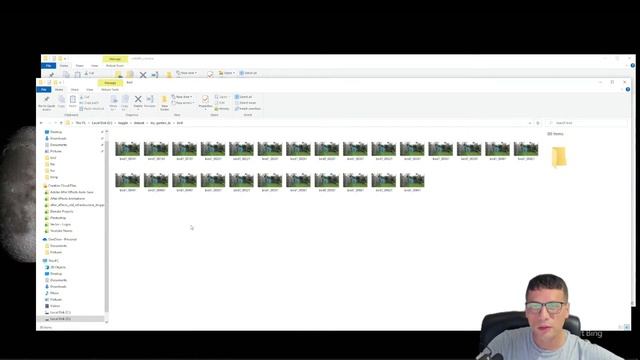Click Local Disk in the address breadcrumb

(x=102, y=123)
